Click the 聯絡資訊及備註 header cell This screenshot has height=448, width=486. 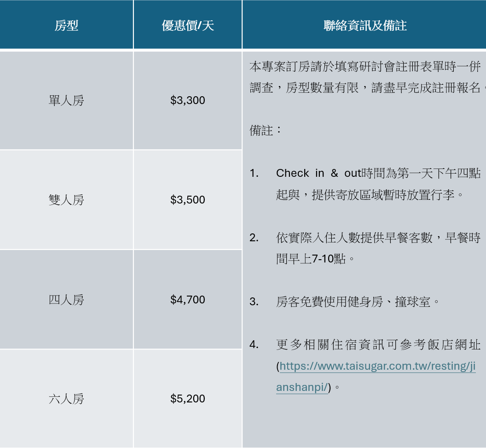(364, 25)
